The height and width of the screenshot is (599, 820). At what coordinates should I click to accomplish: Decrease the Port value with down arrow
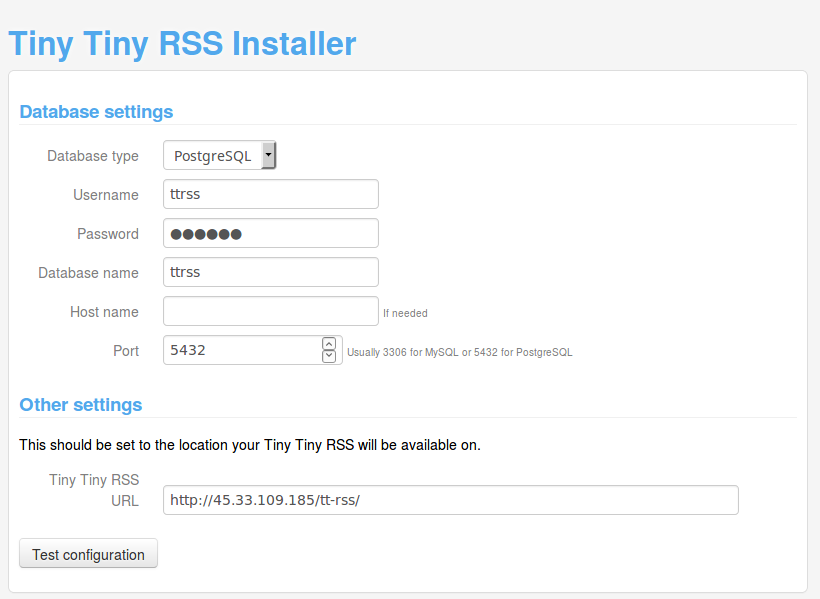[x=329, y=356]
